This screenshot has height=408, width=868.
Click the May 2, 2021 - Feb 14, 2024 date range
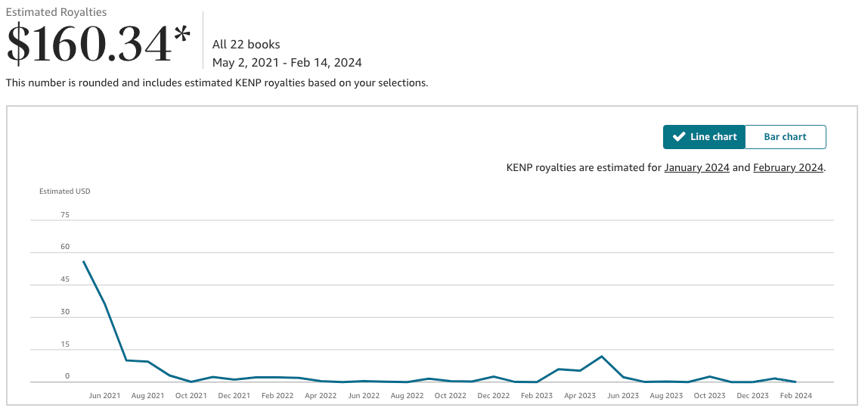pos(287,63)
